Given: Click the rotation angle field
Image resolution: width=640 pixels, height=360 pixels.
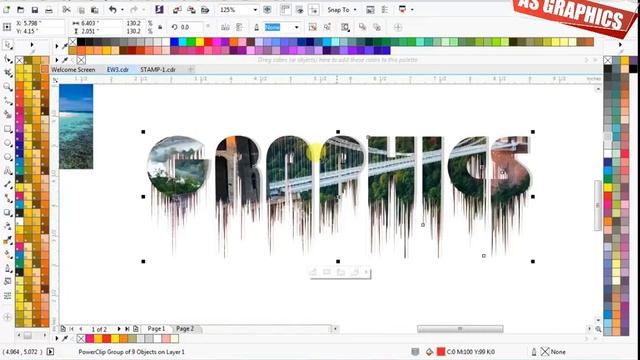Looking at the screenshot, I should pyautogui.click(x=191, y=27).
